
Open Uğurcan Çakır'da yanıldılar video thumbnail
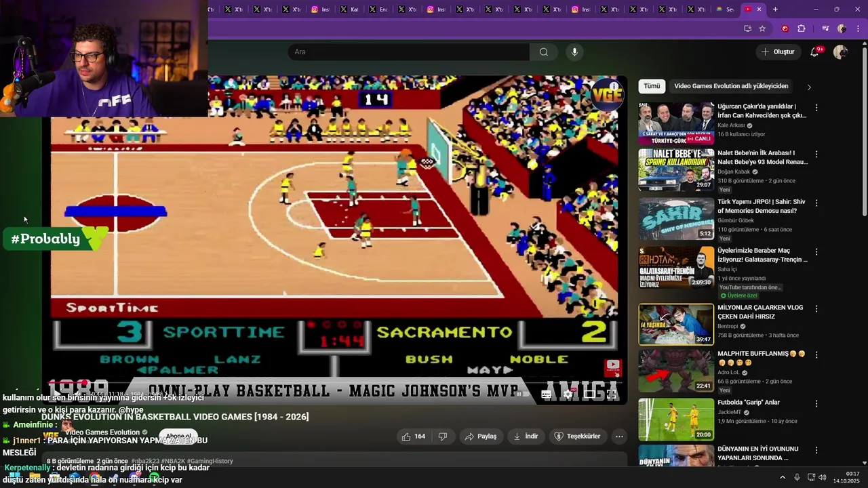[676, 123]
